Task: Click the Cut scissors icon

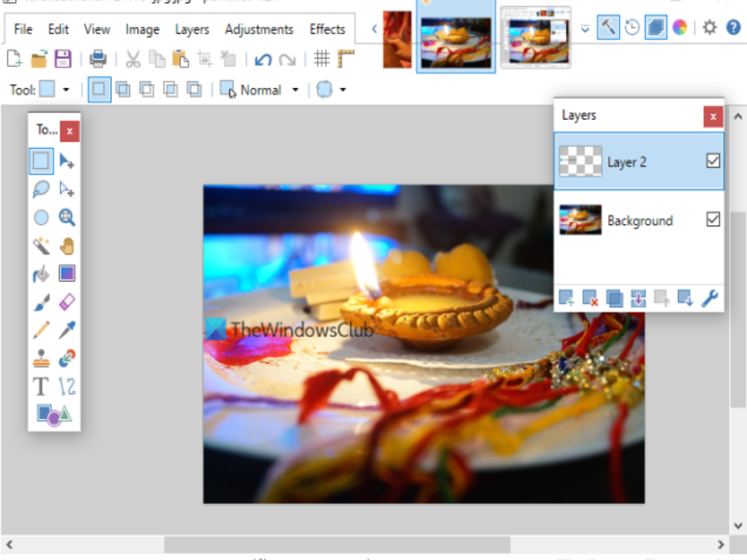Action: click(133, 59)
